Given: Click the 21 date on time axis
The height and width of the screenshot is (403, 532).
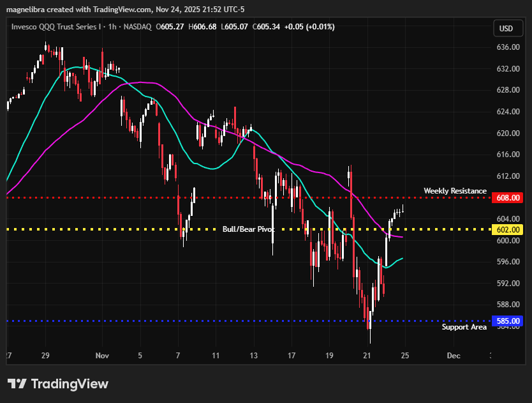Looking at the screenshot, I should click(367, 356).
